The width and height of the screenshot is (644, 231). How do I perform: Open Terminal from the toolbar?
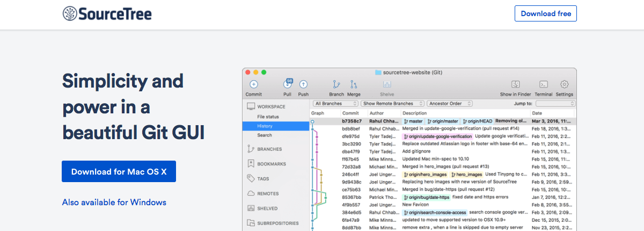click(x=544, y=84)
